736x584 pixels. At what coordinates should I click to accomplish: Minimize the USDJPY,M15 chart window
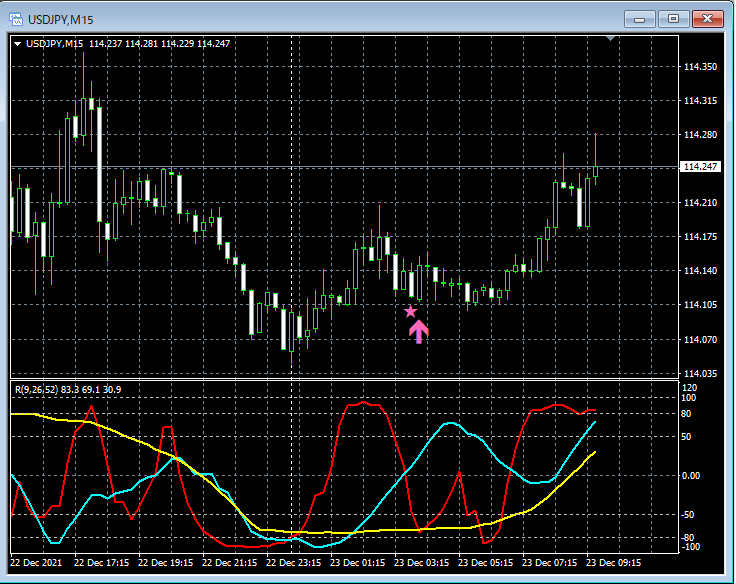pyautogui.click(x=639, y=19)
